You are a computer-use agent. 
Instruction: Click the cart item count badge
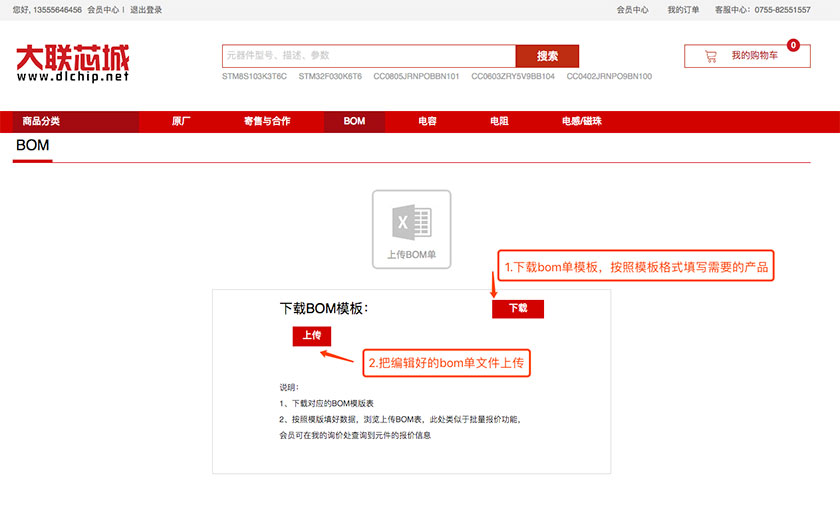pyautogui.click(x=793, y=45)
